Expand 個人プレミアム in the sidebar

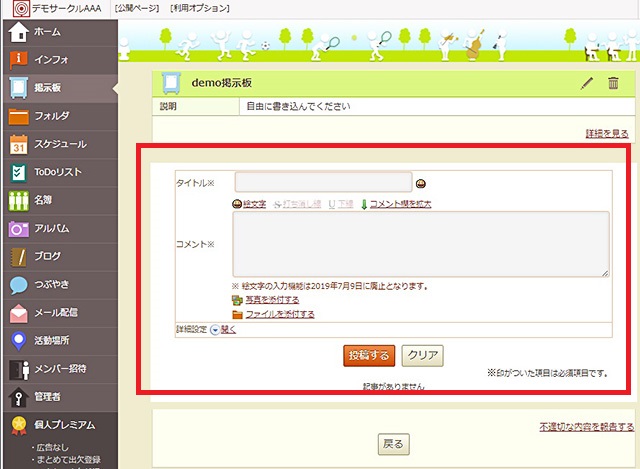pos(64,424)
